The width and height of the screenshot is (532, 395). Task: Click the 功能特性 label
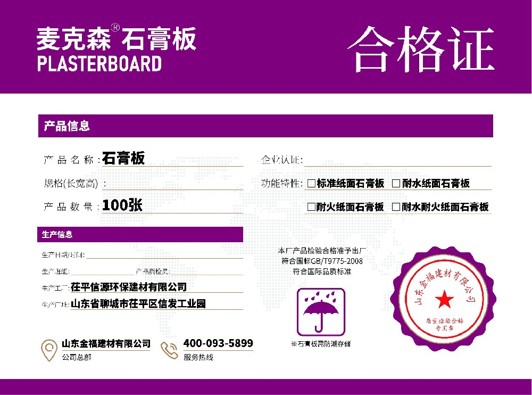pyautogui.click(x=282, y=184)
